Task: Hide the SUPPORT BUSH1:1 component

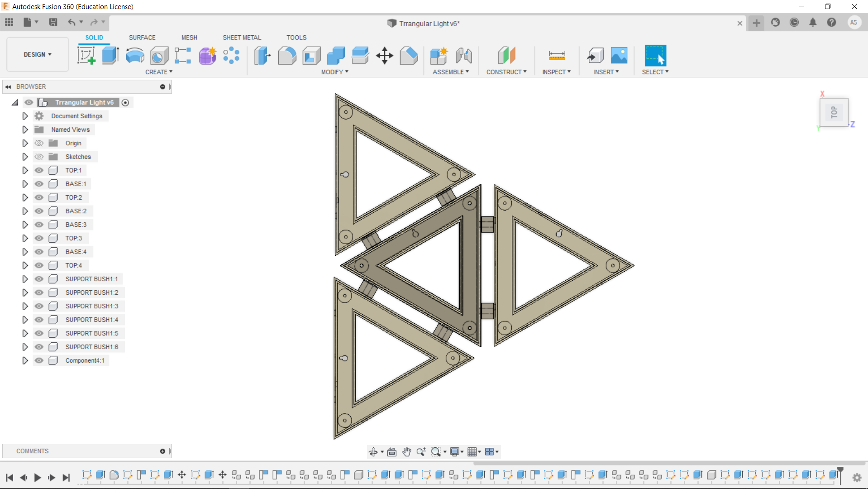Action: tap(39, 279)
